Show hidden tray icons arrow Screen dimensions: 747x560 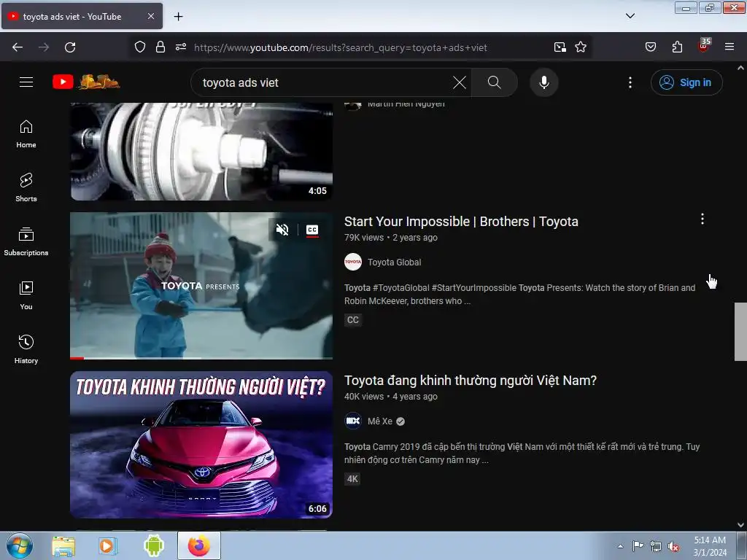click(x=620, y=546)
